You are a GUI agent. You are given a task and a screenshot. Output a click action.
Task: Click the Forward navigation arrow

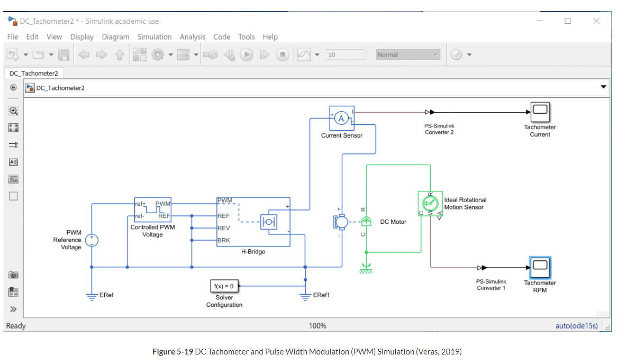[102, 55]
